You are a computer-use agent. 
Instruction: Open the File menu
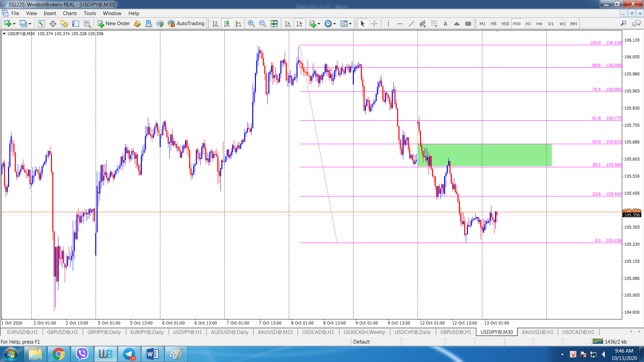[15, 13]
